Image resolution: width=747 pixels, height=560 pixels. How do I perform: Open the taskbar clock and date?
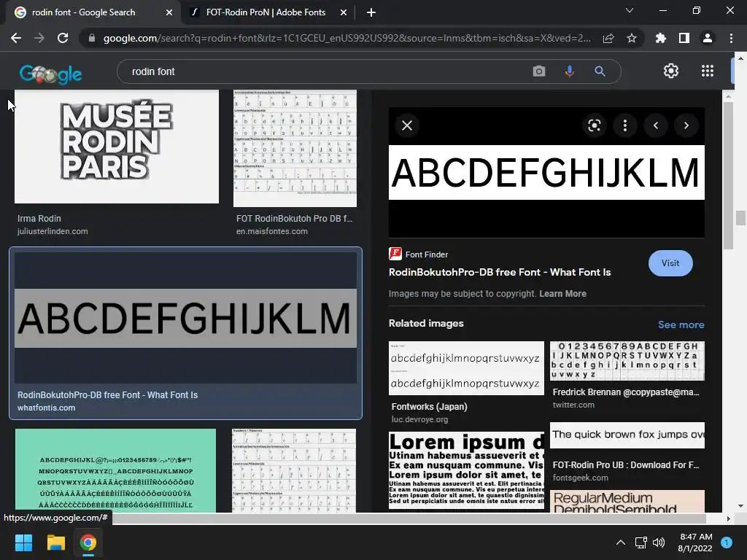point(695,542)
